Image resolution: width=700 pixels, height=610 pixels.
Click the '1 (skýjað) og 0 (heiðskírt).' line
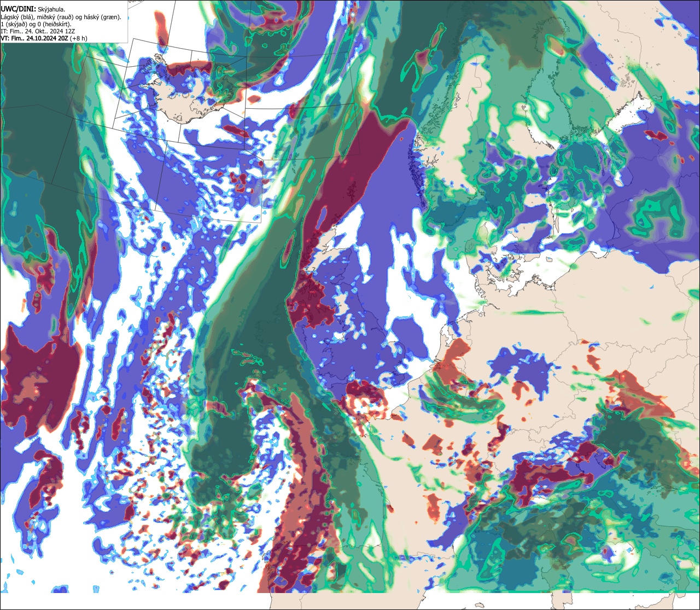pyautogui.click(x=36, y=24)
